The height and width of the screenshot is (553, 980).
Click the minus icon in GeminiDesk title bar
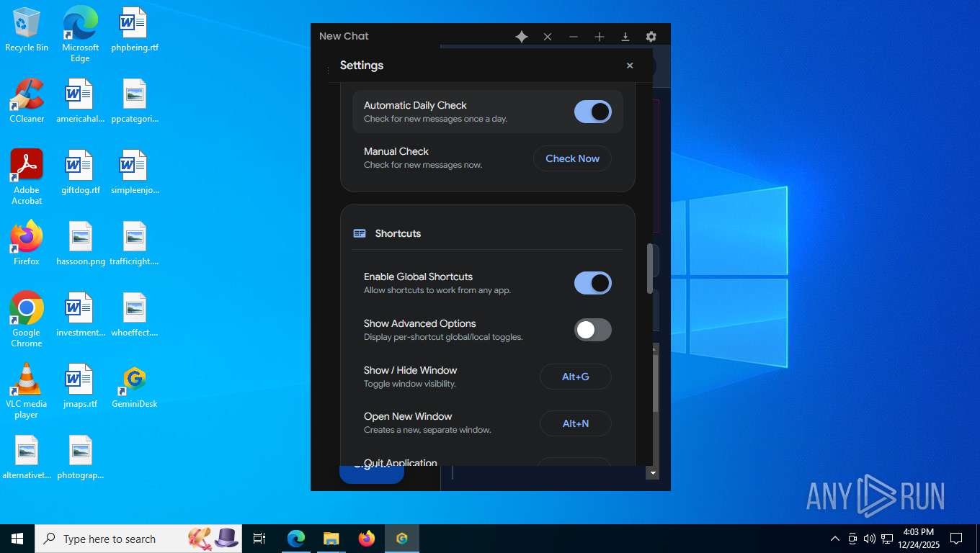click(x=574, y=37)
